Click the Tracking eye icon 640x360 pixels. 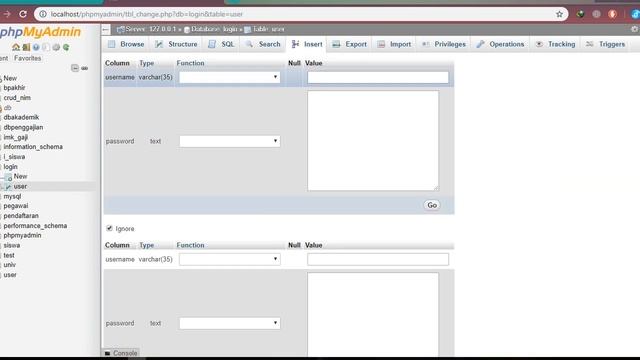[x=539, y=44]
